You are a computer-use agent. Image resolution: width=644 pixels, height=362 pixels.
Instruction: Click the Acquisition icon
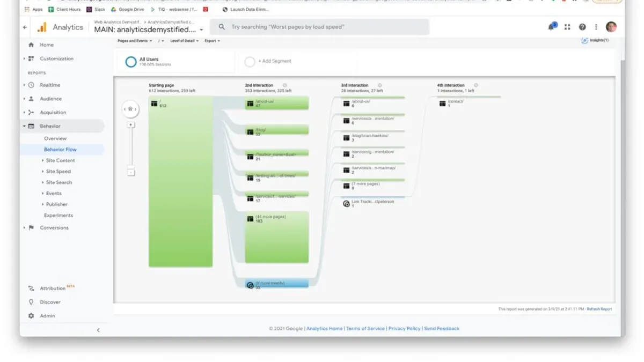(31, 113)
